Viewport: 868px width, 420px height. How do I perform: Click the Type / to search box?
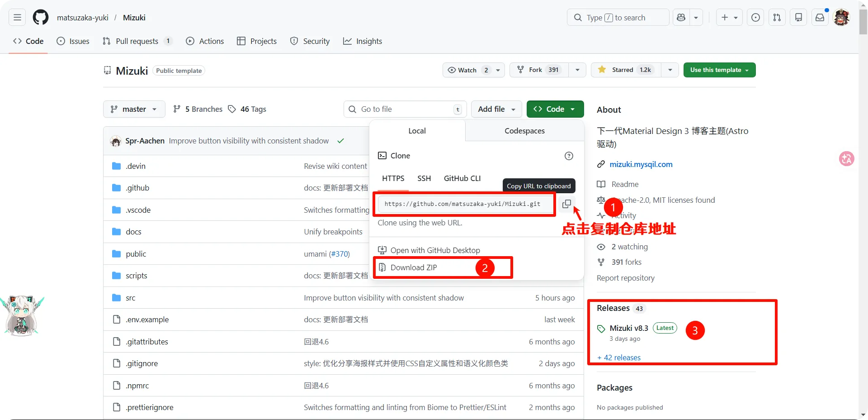point(618,18)
